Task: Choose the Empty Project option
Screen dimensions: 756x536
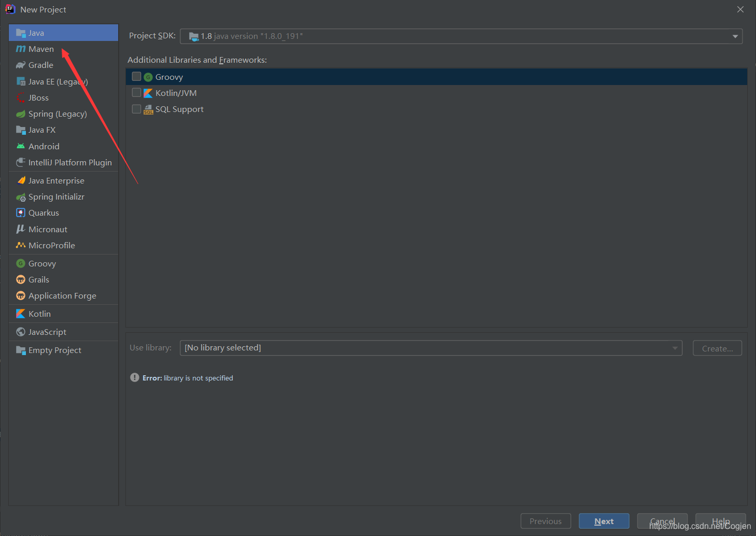Action: click(64, 350)
